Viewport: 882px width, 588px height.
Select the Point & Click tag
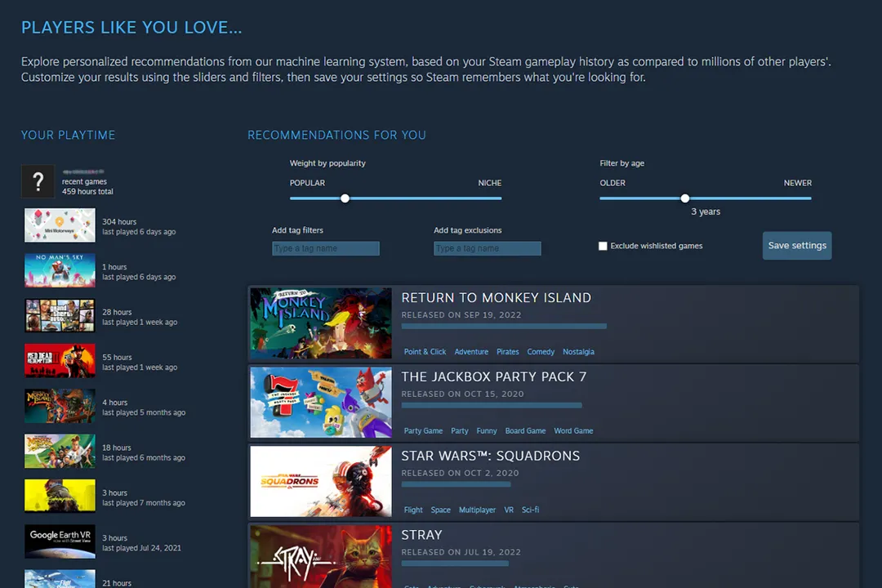point(425,352)
